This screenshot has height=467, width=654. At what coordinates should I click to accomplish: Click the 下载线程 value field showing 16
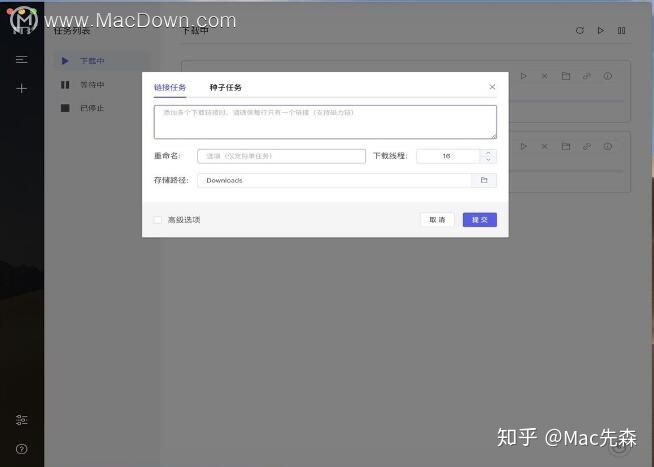pyautogui.click(x=448, y=156)
